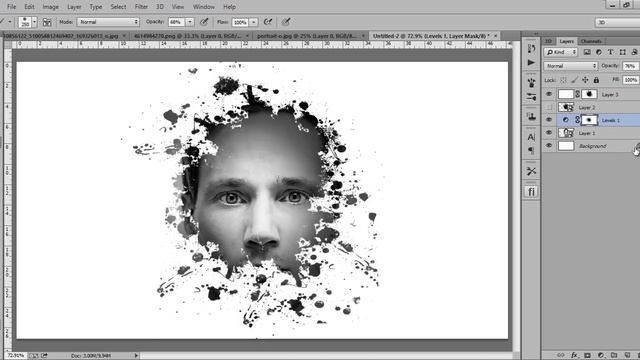This screenshot has width=640, height=360.
Task: Click layer Fill value field
Action: click(x=631, y=80)
